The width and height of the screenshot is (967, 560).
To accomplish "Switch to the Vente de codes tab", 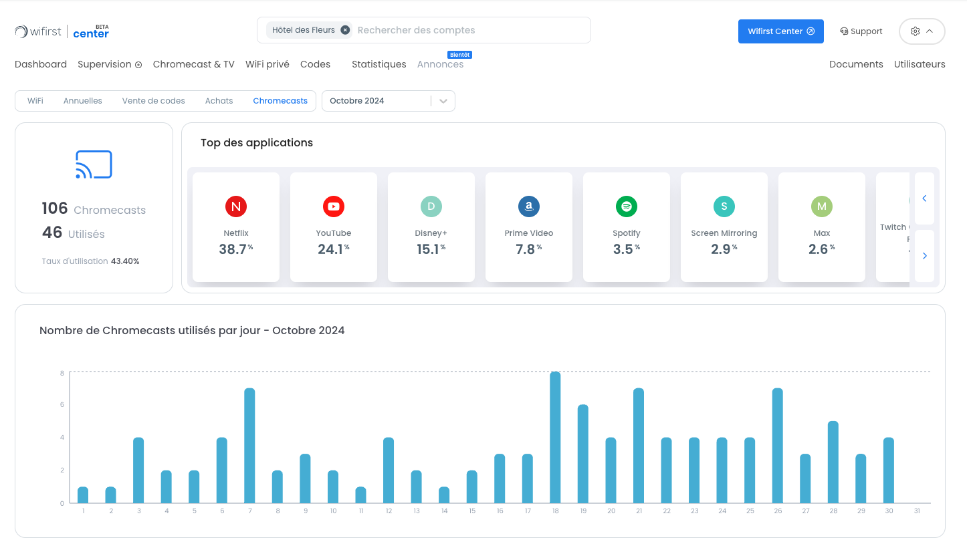I will [153, 101].
